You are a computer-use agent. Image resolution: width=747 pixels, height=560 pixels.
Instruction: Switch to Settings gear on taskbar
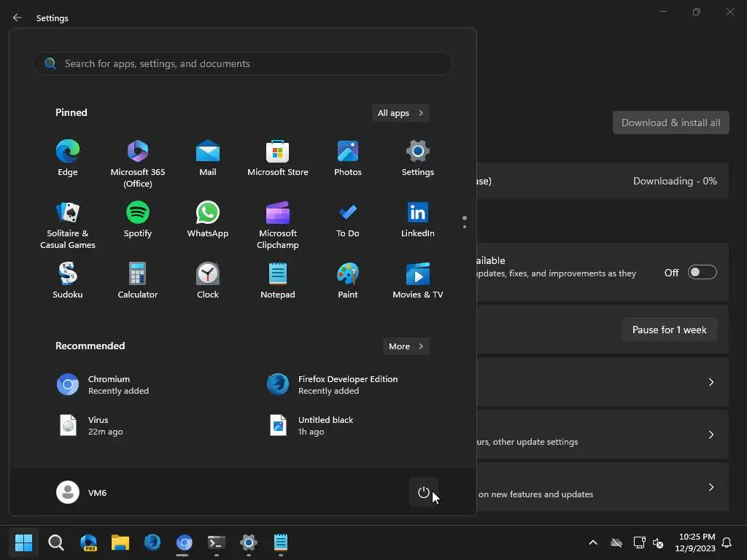[249, 542]
